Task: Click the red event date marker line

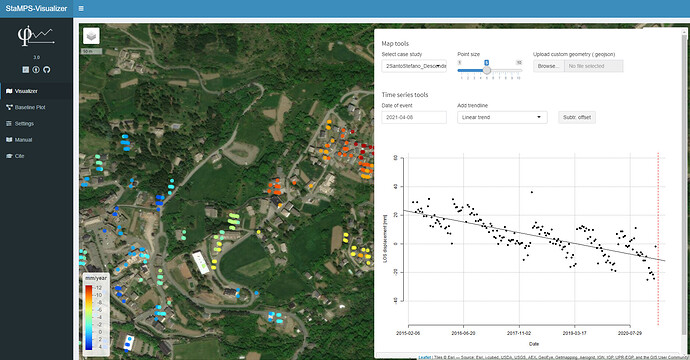Action: (658, 239)
